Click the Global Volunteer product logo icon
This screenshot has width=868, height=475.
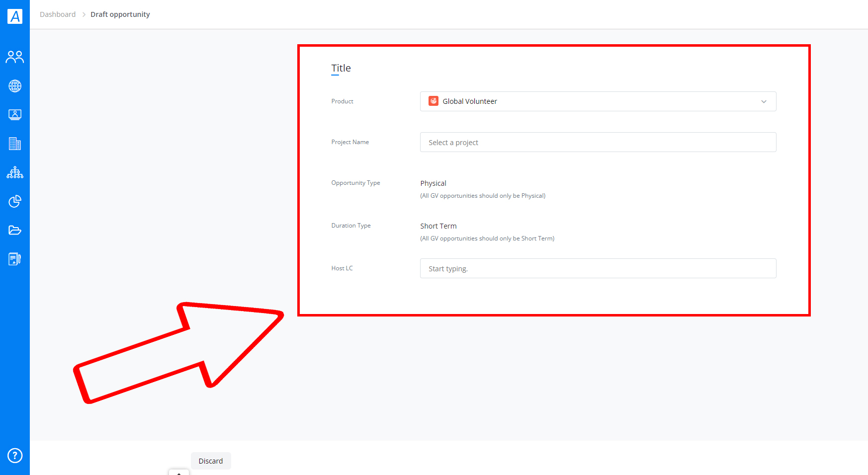(x=434, y=101)
